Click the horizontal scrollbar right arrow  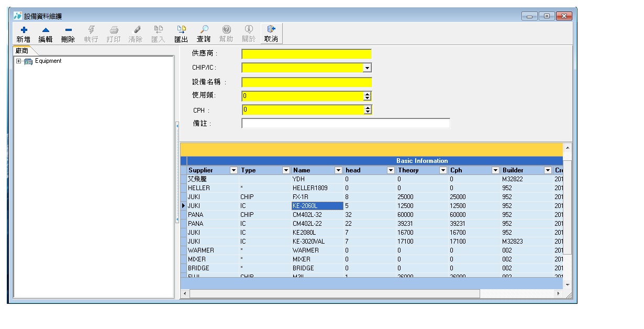(x=559, y=294)
